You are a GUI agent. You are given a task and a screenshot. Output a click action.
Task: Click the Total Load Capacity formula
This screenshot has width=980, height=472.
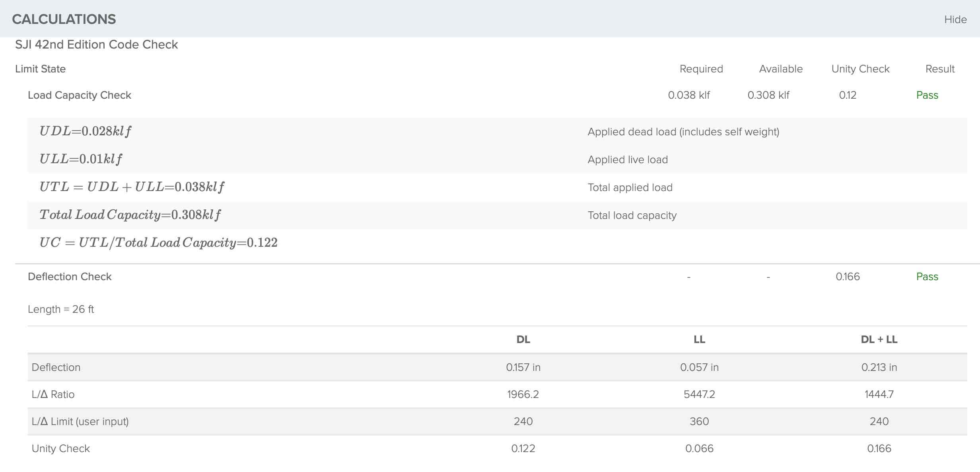tap(130, 215)
